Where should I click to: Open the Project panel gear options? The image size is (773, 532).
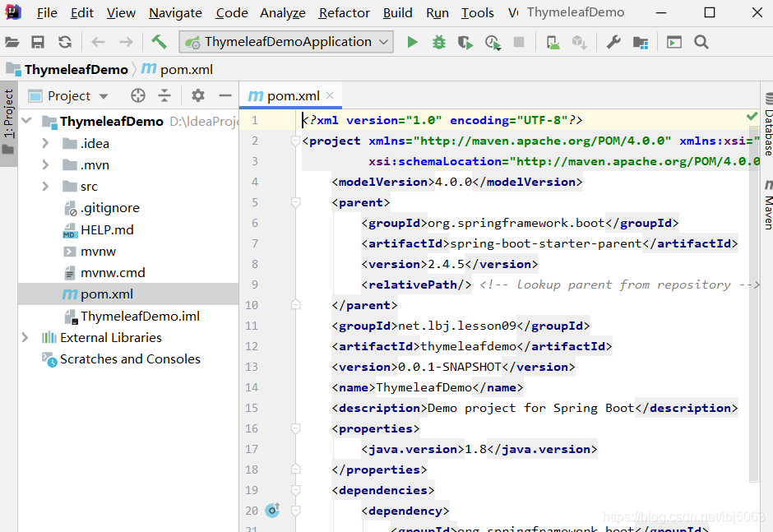click(197, 95)
